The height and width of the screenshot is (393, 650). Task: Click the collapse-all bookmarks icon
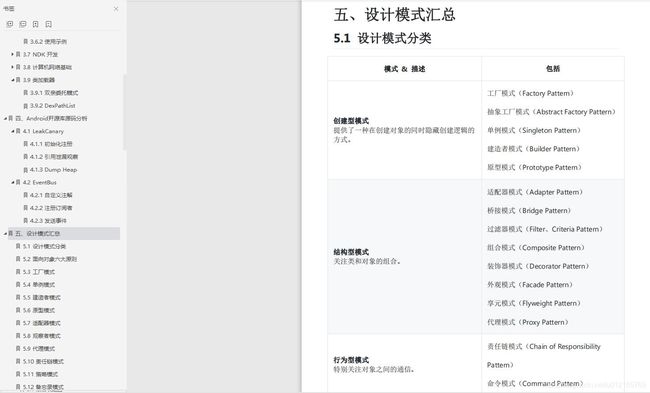(23, 24)
